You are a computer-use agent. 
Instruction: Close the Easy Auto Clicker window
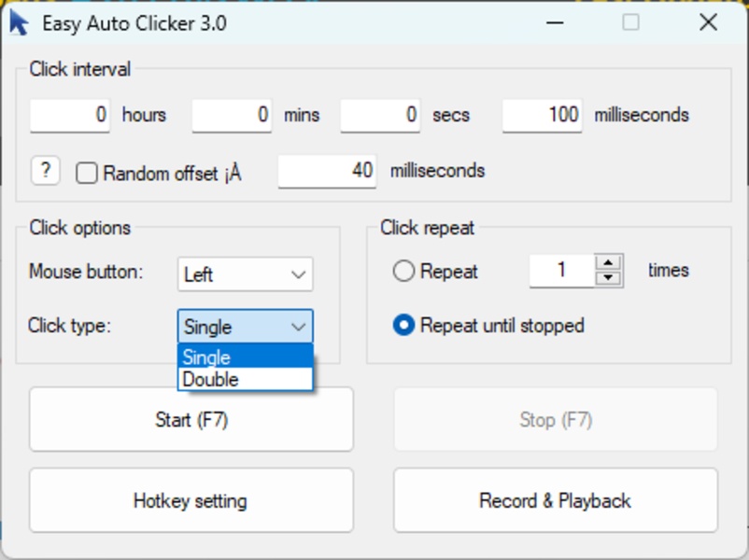pyautogui.click(x=708, y=23)
